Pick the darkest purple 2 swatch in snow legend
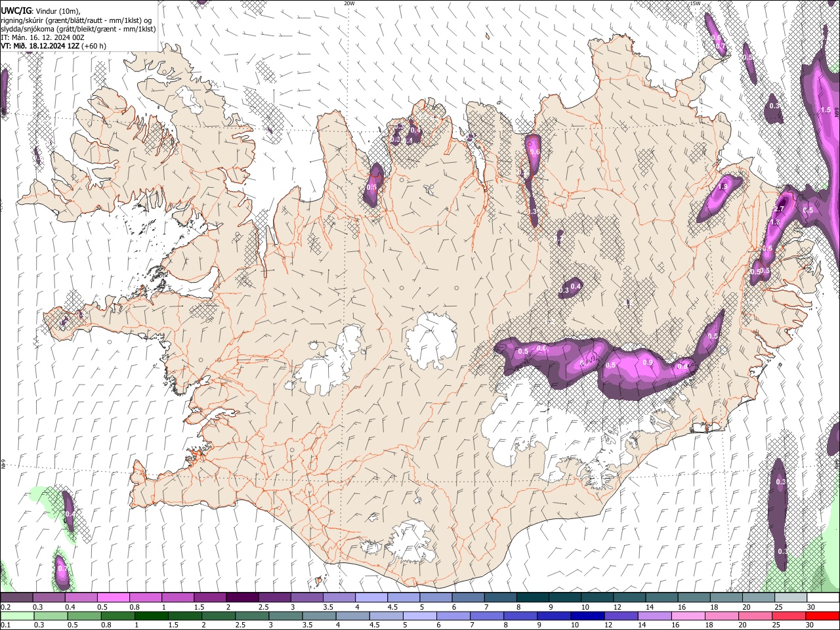Screen dimensions: 840x630 pyautogui.click(x=243, y=598)
